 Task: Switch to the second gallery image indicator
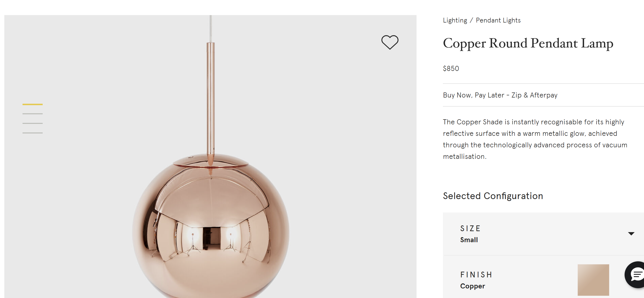click(32, 114)
